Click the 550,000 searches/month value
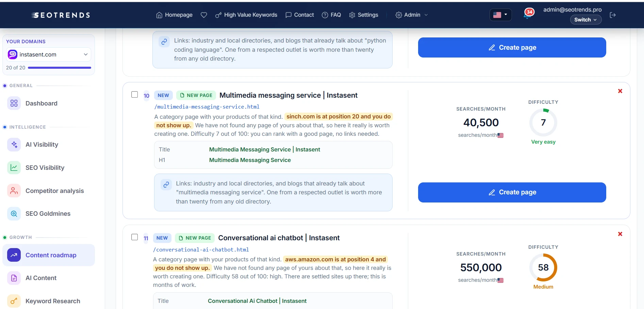 (481, 267)
